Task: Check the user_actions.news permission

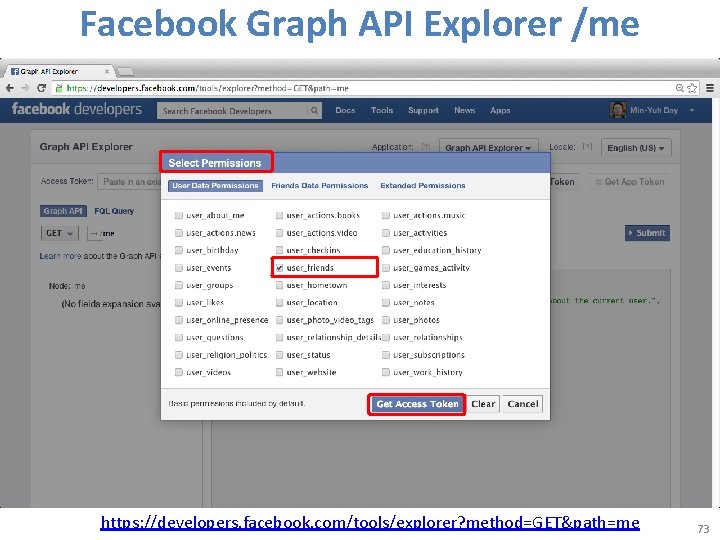Action: pos(179,233)
